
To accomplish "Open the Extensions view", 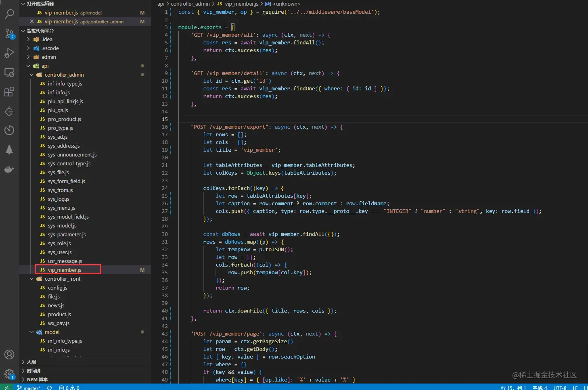I will tap(9, 92).
